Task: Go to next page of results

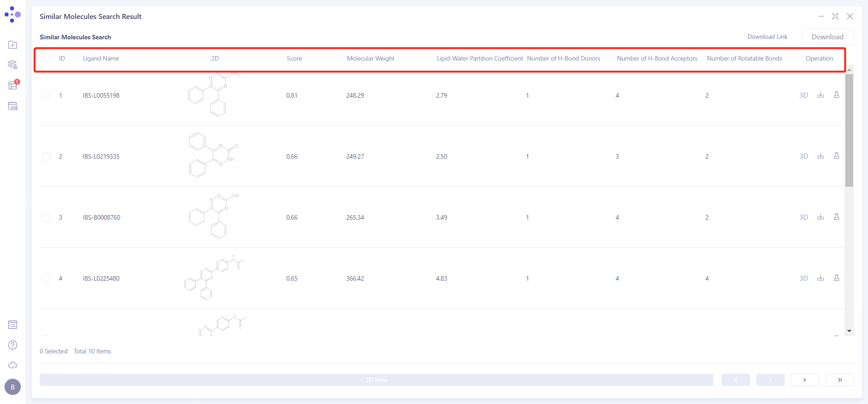Action: click(x=805, y=380)
